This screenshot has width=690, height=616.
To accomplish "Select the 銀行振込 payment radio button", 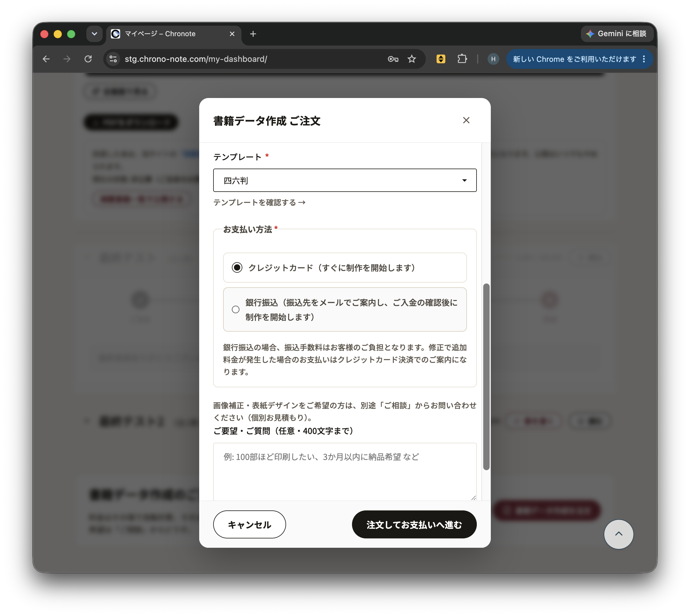I will [236, 309].
